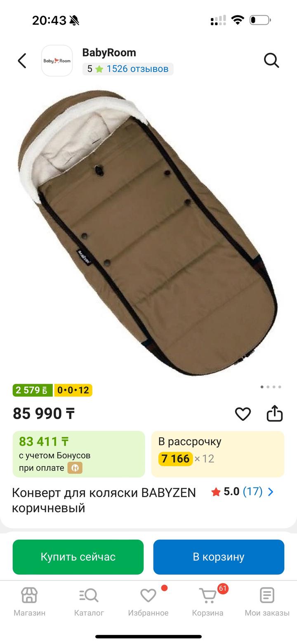Screen dimensions: 297x644
Task: Open the BABYZEN footmuff product photo
Action: pos(148,232)
